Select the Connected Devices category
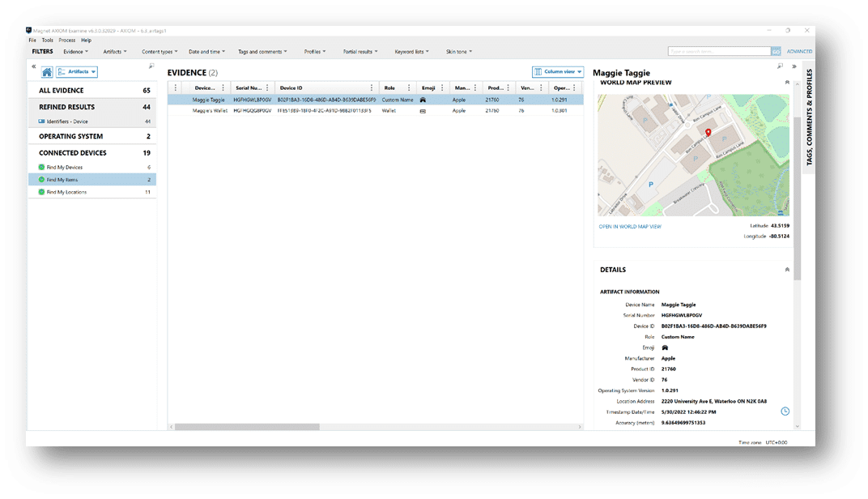The image size is (868, 499). coord(92,153)
